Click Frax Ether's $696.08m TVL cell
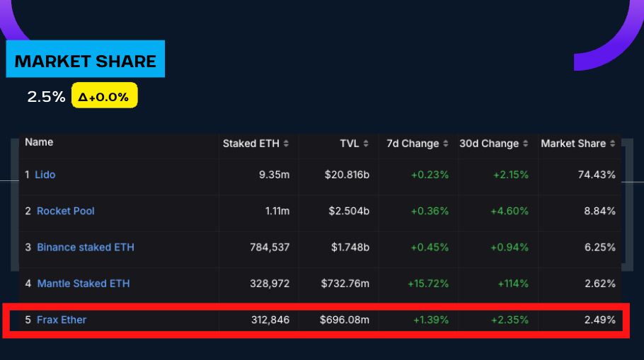Viewport: 644px width, 360px height. (345, 320)
